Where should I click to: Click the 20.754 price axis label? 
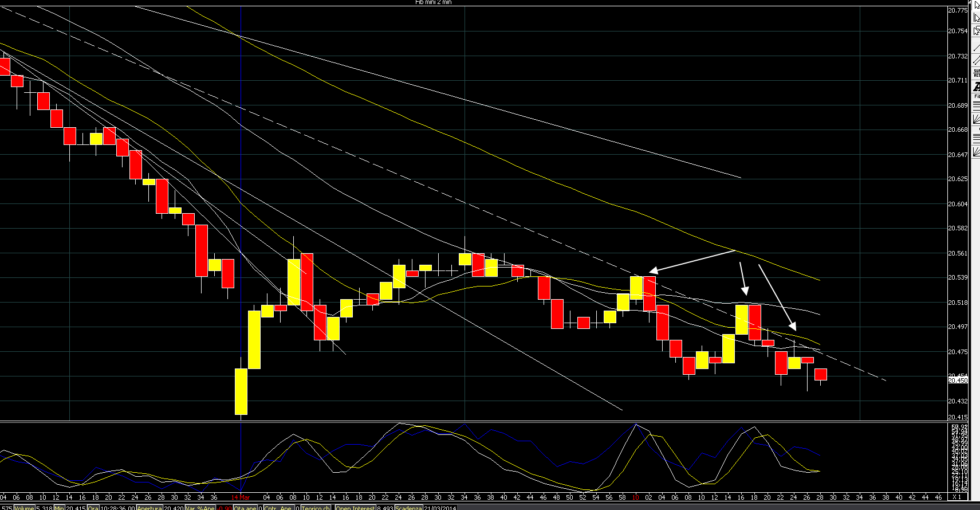point(958,31)
